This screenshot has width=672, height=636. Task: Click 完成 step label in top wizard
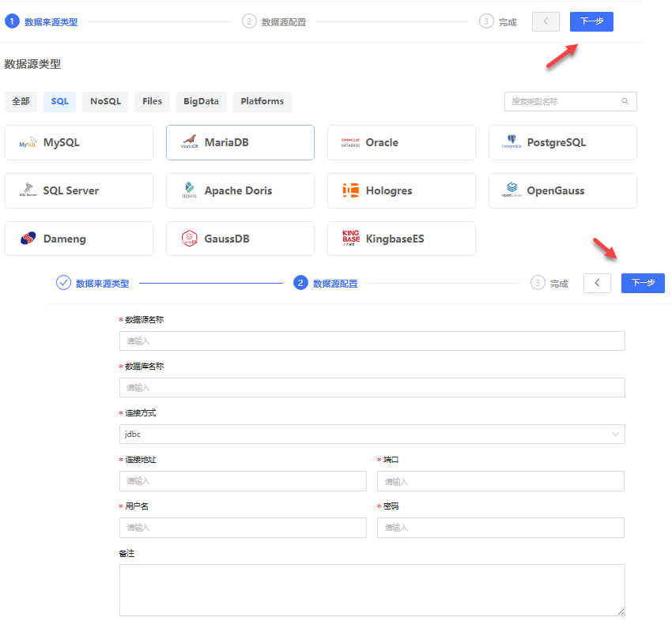point(508,22)
